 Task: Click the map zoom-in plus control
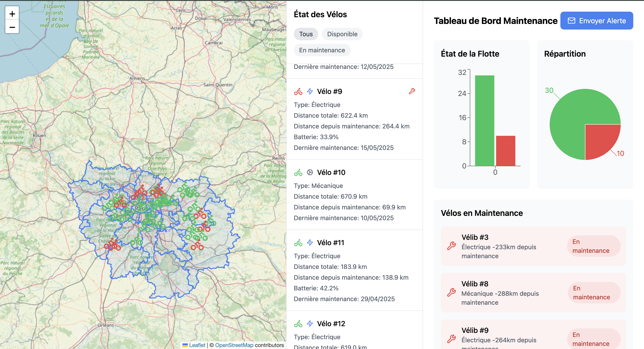[x=12, y=14]
